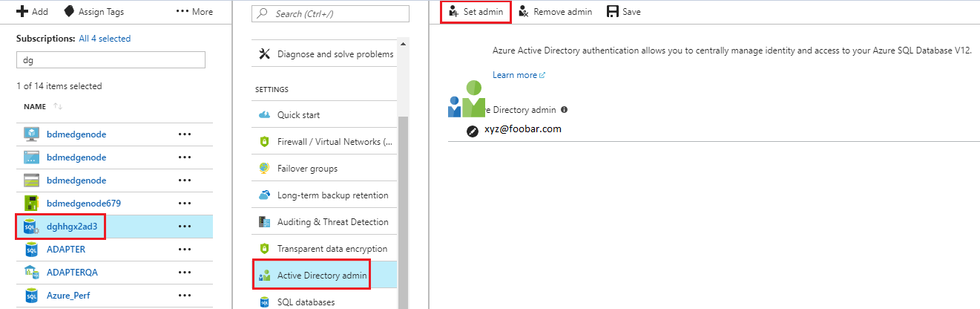Click the settings menu vertical scrollbar
This screenshot has width=980, height=309.
(x=403, y=213)
